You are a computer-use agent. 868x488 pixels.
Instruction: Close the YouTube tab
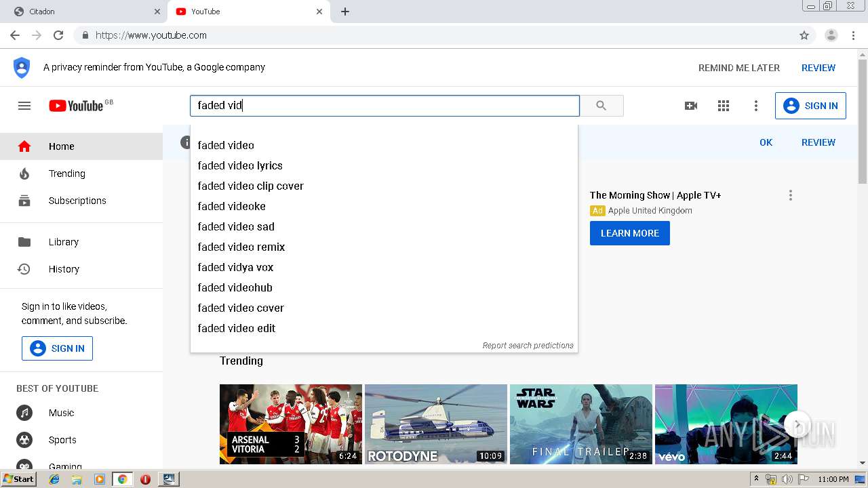tap(319, 12)
